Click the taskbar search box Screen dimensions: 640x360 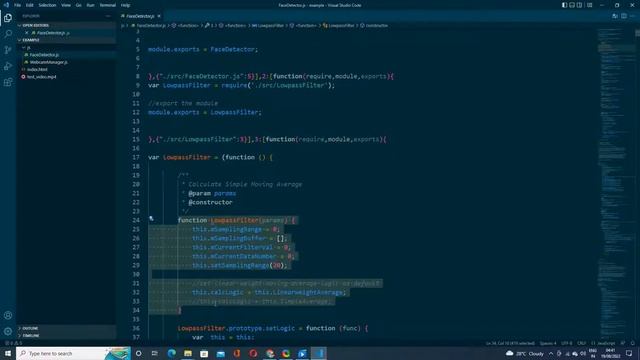[x=73, y=353]
